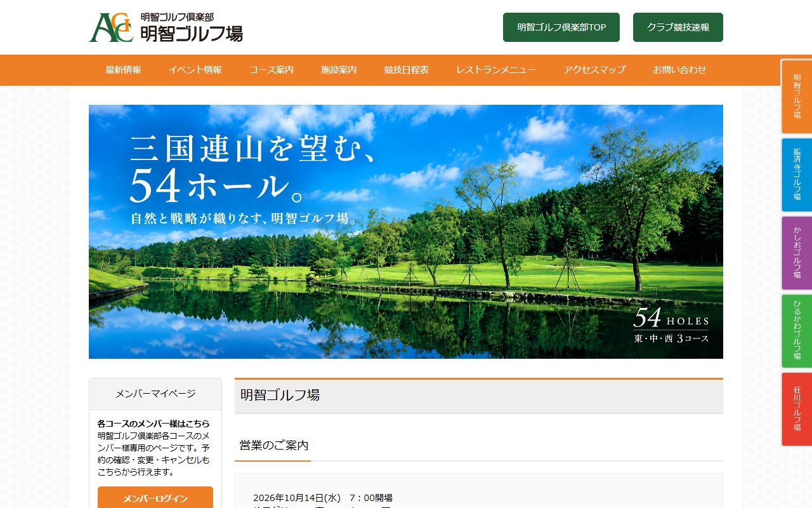Open イベント情報 menu item
Image resolution: width=812 pixels, height=508 pixels.
(x=195, y=70)
